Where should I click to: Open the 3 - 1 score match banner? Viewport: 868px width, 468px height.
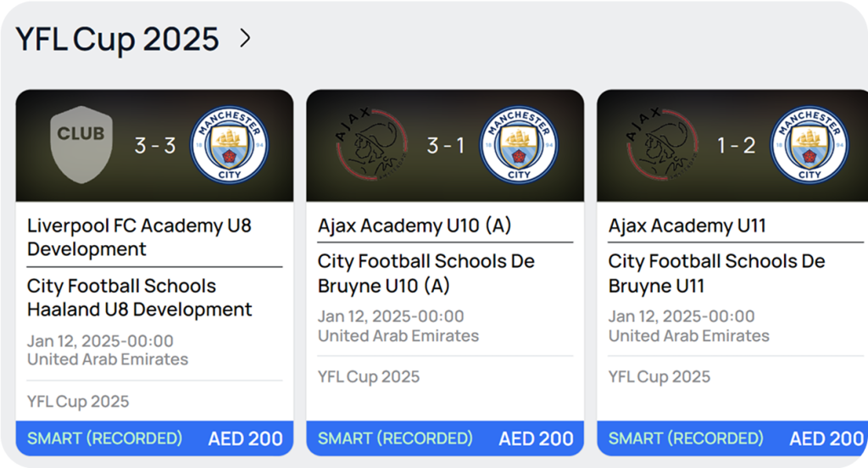click(446, 146)
